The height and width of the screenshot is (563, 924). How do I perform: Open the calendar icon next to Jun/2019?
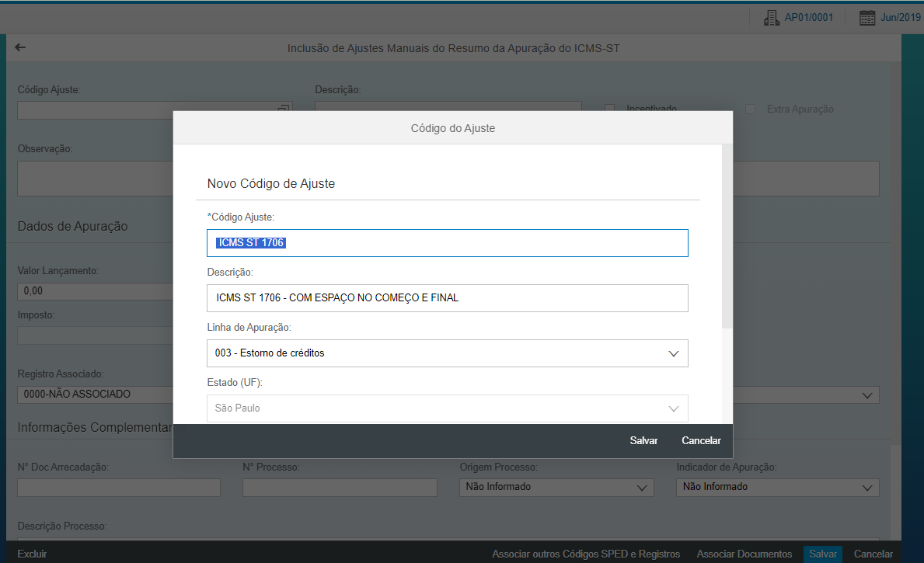pyautogui.click(x=866, y=18)
